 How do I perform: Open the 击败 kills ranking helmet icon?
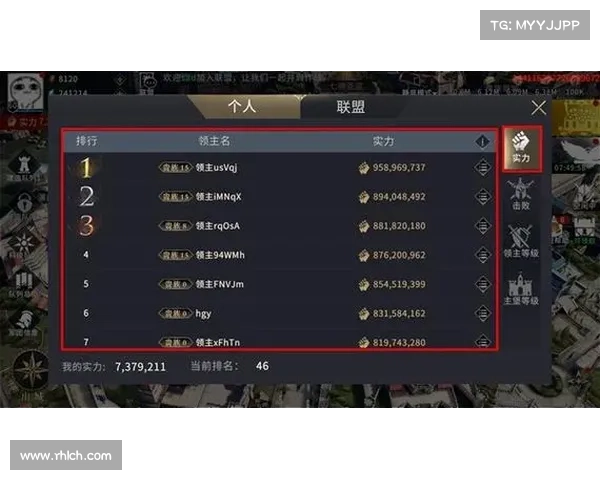tap(521, 194)
